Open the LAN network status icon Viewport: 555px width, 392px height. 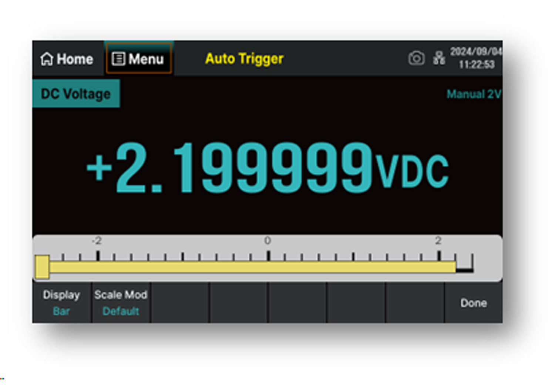coord(439,58)
